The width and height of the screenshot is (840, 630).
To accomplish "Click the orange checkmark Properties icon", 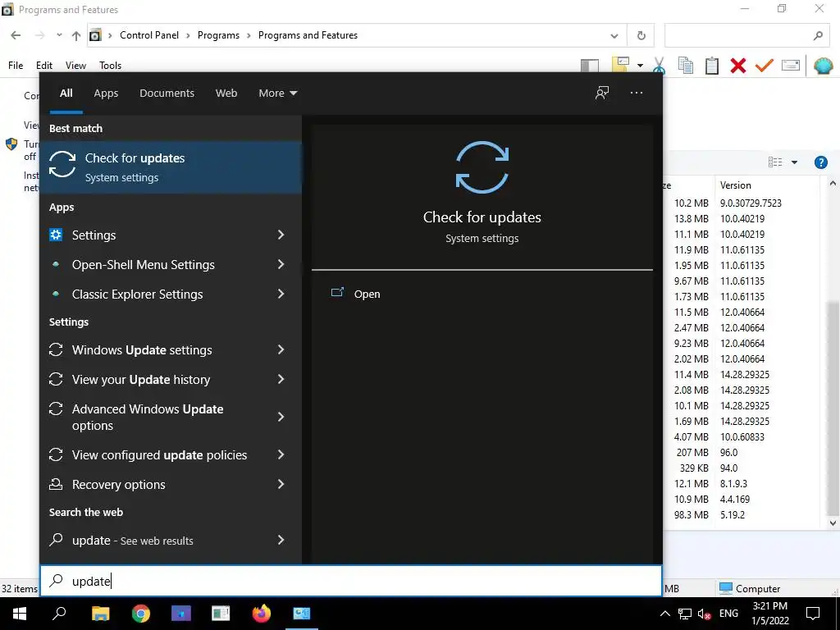I will coord(765,66).
